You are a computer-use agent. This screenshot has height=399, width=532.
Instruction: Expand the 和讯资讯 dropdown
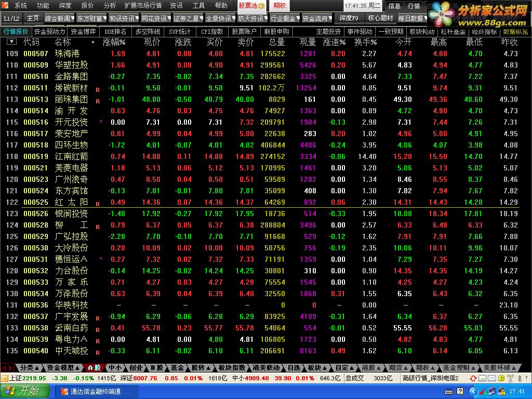(137, 18)
